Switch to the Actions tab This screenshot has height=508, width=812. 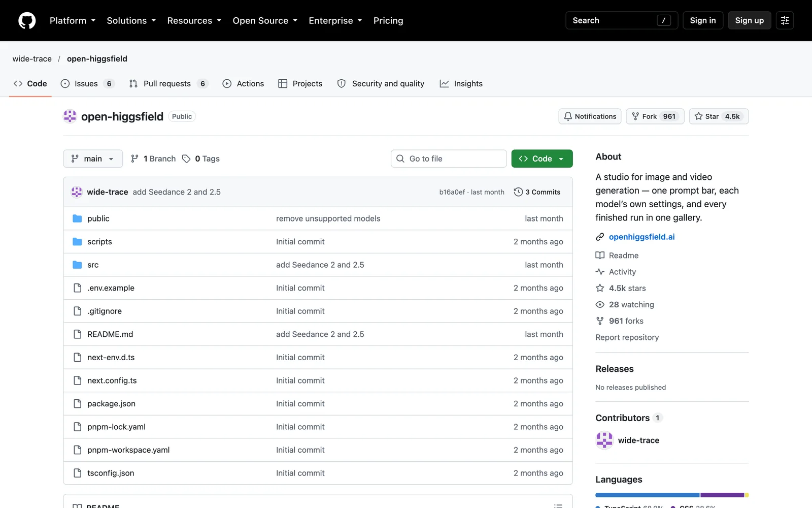(244, 84)
